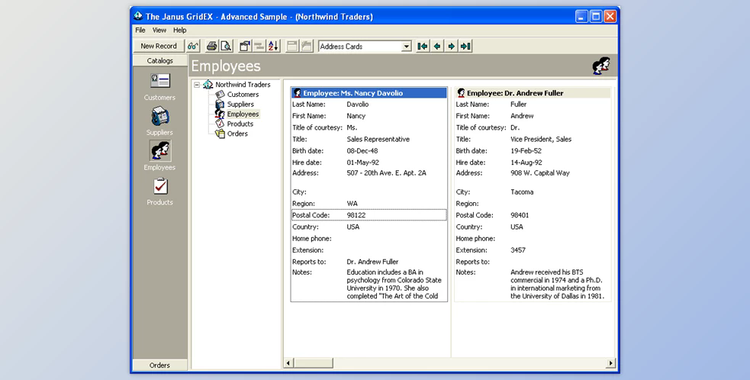The width and height of the screenshot is (750, 380).
Task: Sort records with the A-Z icon
Action: pos(273,46)
